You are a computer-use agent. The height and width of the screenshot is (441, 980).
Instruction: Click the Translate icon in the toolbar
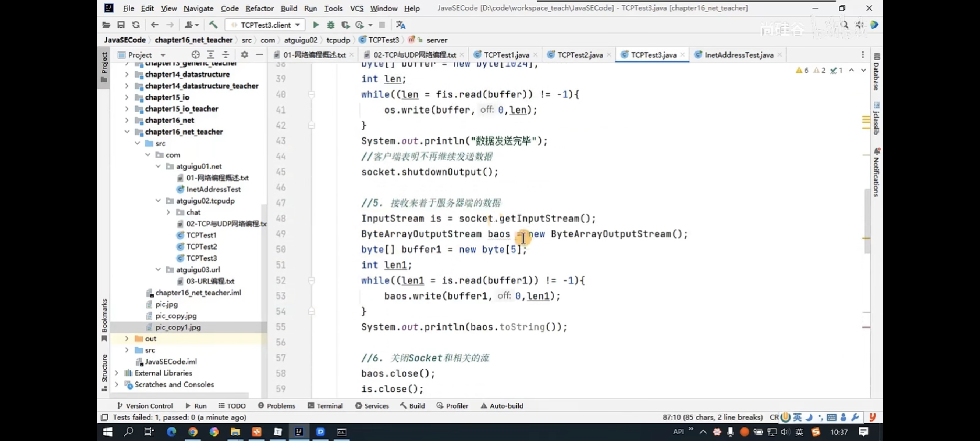(401, 25)
